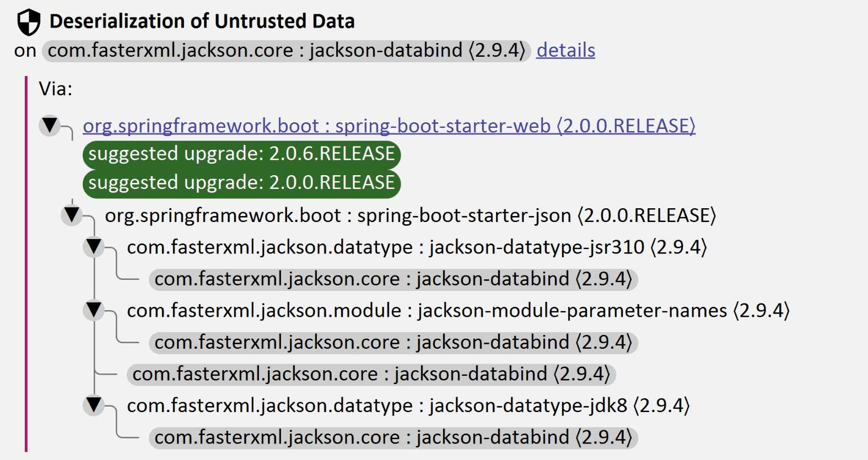Viewport: 868px width, 460px height.
Task: Select jackson-databind under jackson-datatype-jsr310
Action: [393, 279]
